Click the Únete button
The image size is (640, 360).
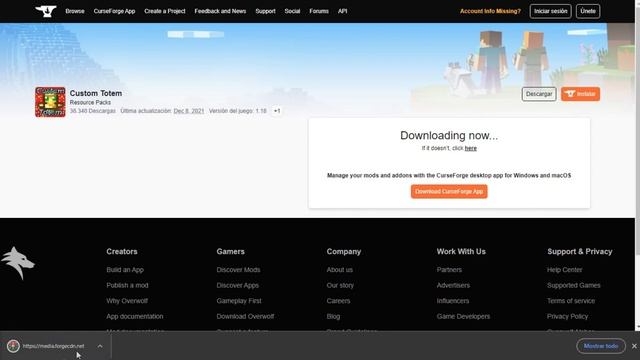coord(588,11)
